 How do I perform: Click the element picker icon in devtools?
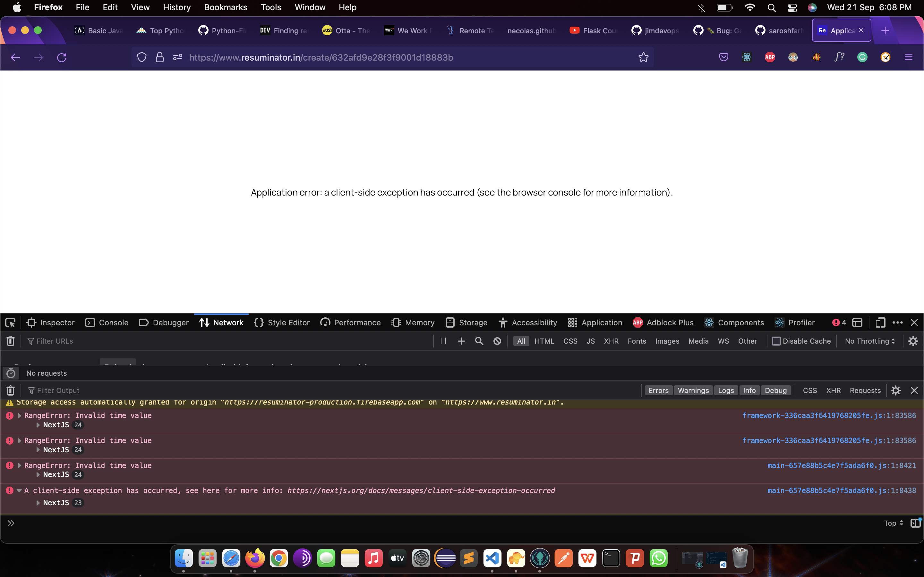tap(10, 323)
